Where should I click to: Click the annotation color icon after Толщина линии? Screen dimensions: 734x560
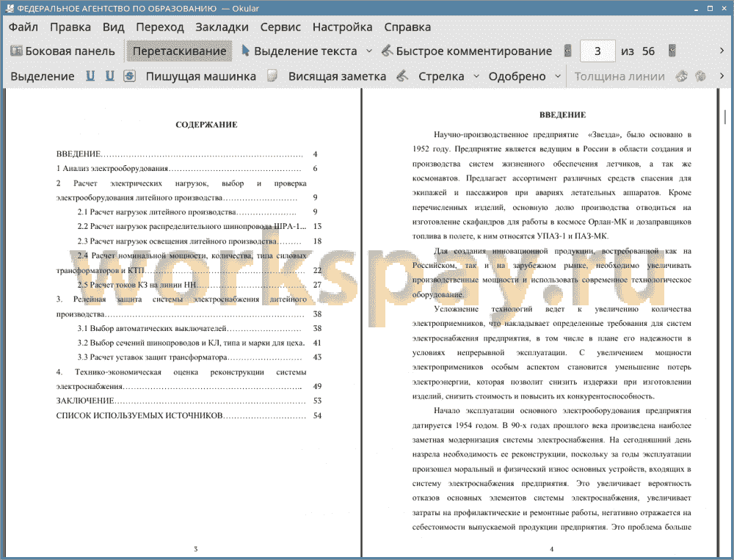(x=682, y=76)
